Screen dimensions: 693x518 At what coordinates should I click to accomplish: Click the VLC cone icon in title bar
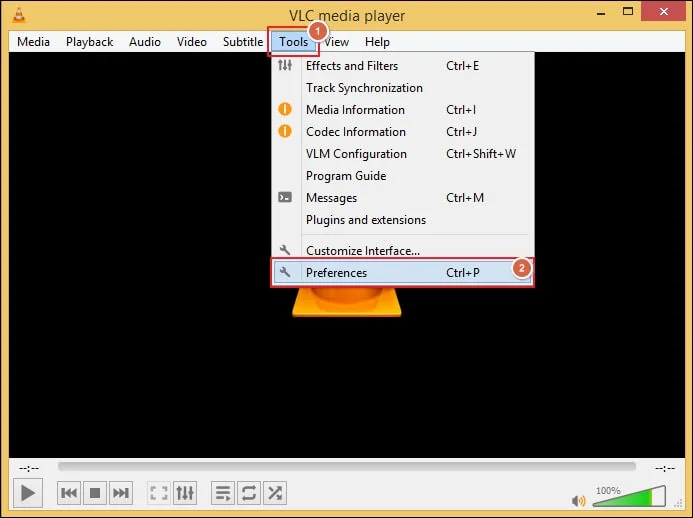(19, 15)
